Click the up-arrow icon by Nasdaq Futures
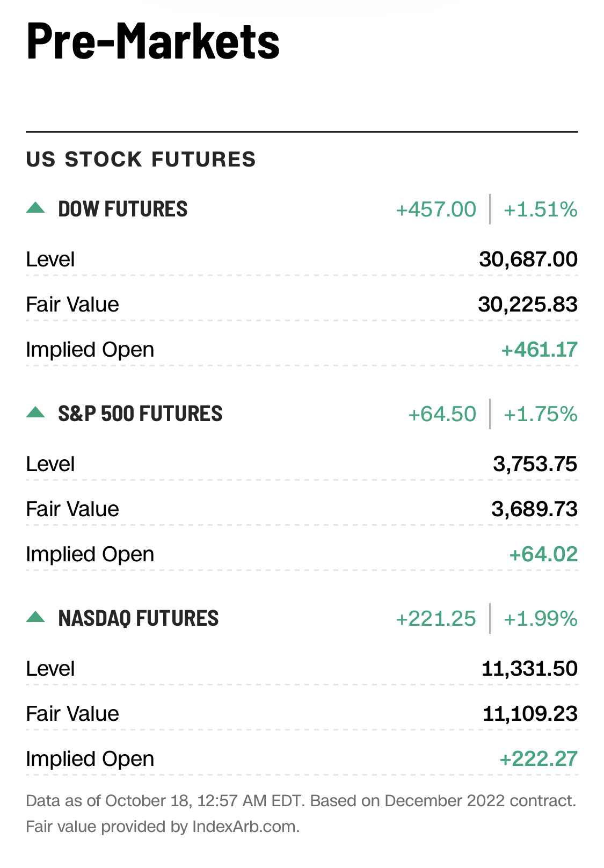This screenshot has height=868, width=604. (35, 617)
